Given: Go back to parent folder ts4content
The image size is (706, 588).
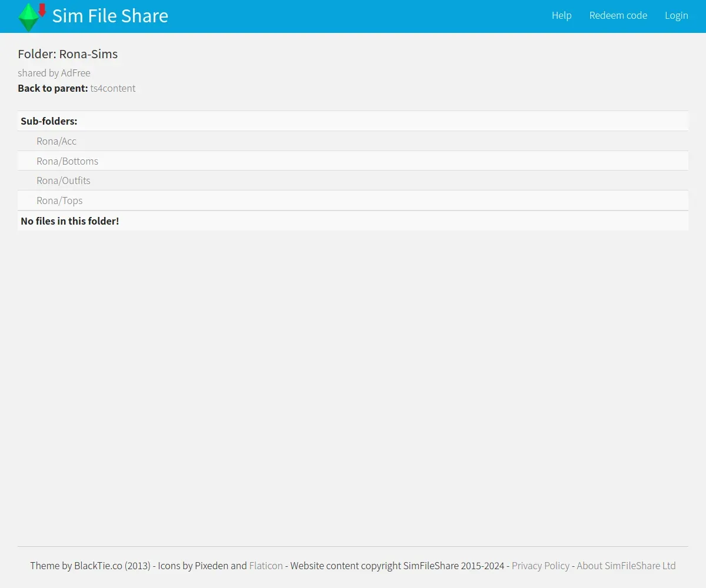Looking at the screenshot, I should tap(113, 88).
